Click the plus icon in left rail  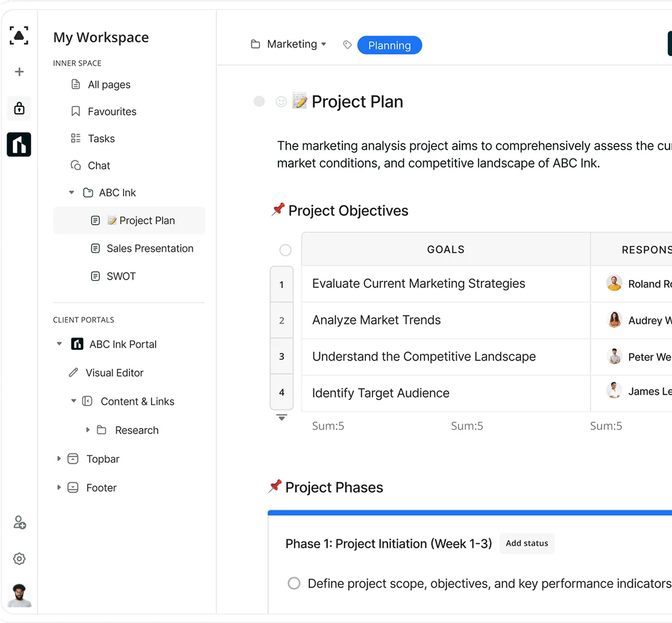pos(19,72)
